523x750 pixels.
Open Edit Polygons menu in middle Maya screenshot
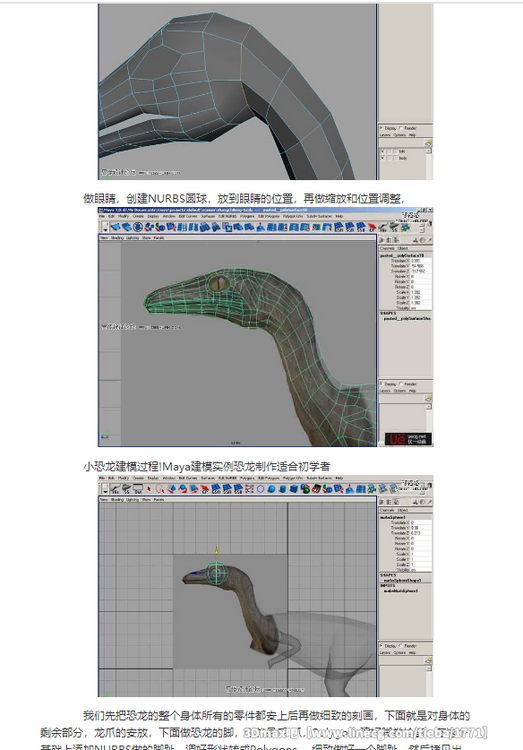coord(269,216)
